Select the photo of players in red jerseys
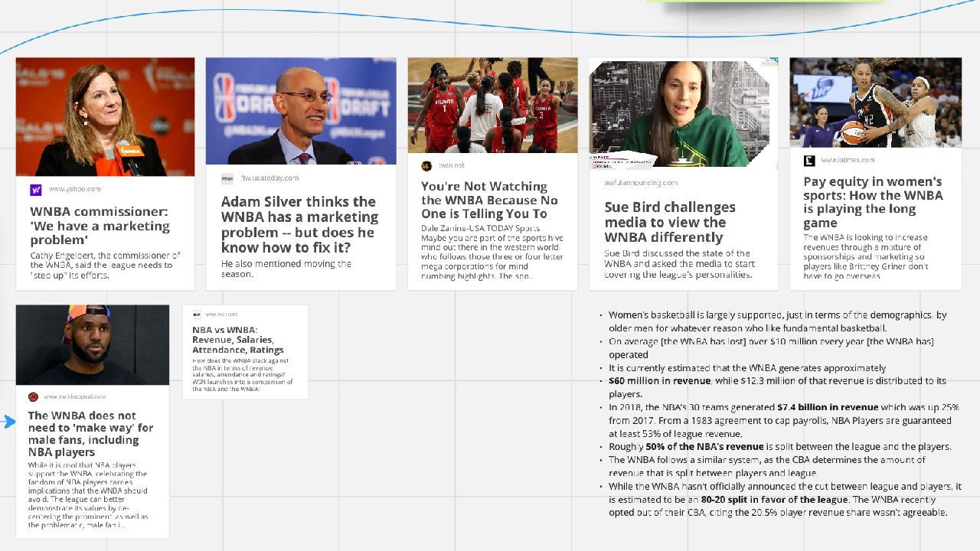The height and width of the screenshot is (551, 980). (492, 106)
